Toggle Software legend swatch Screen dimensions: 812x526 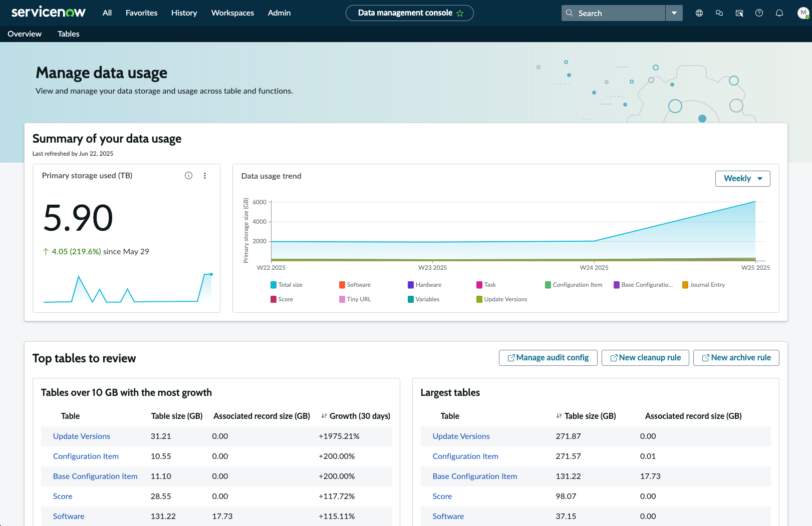(342, 285)
